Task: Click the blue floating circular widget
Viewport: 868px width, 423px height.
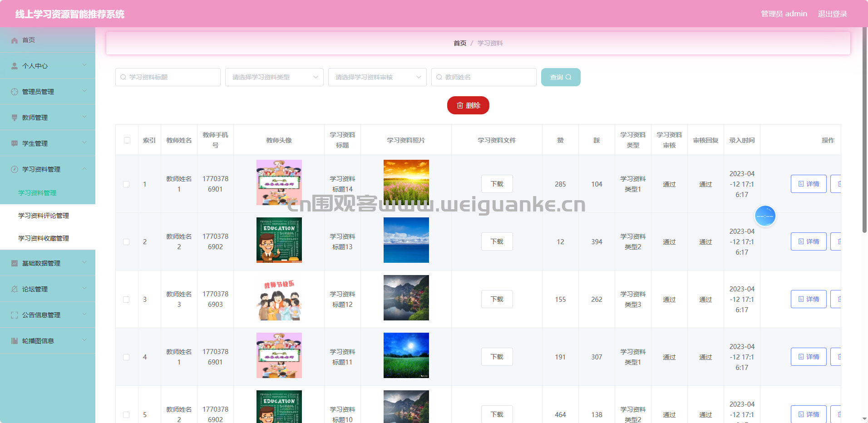Action: tap(765, 216)
